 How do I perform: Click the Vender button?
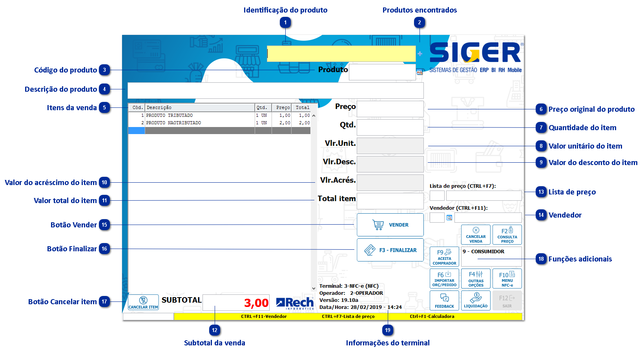[390, 225]
